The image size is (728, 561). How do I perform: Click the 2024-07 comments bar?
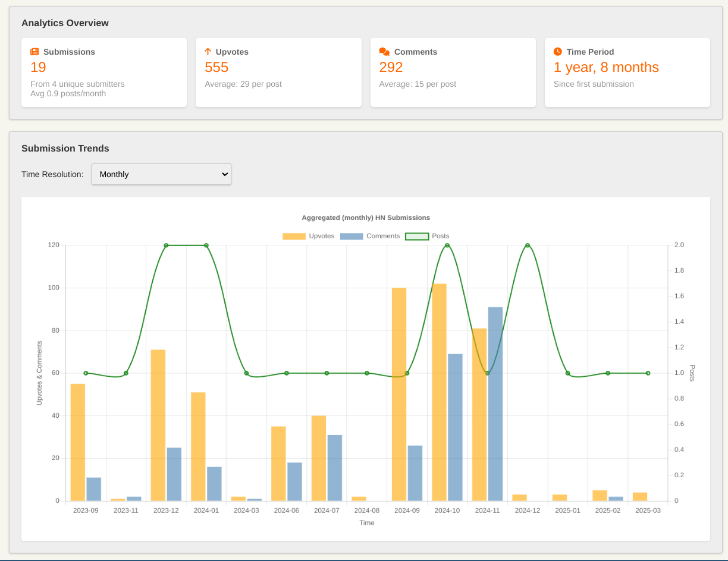(x=335, y=468)
